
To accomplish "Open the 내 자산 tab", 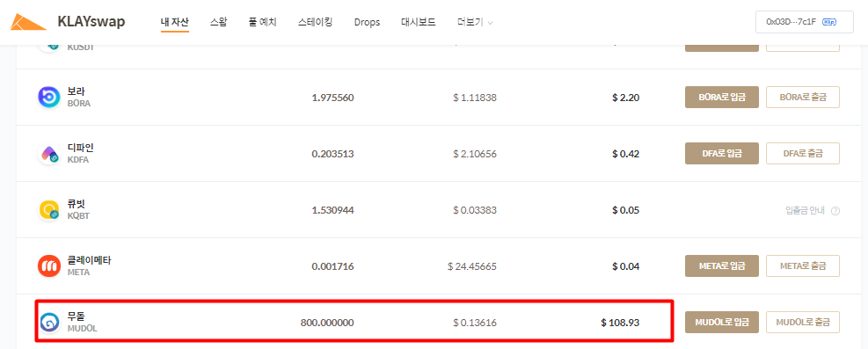I will click(x=175, y=22).
